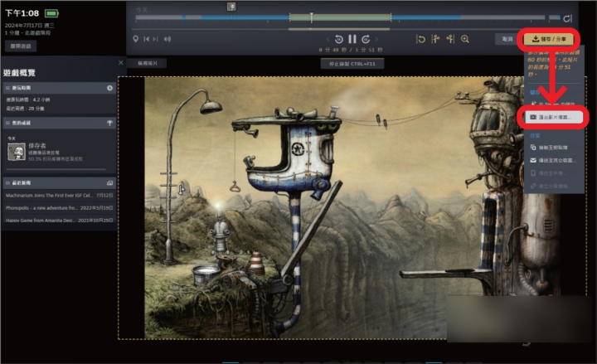The height and width of the screenshot is (364, 597).
Task: Zoom the timeline with magnifier icon
Action: (x=465, y=39)
